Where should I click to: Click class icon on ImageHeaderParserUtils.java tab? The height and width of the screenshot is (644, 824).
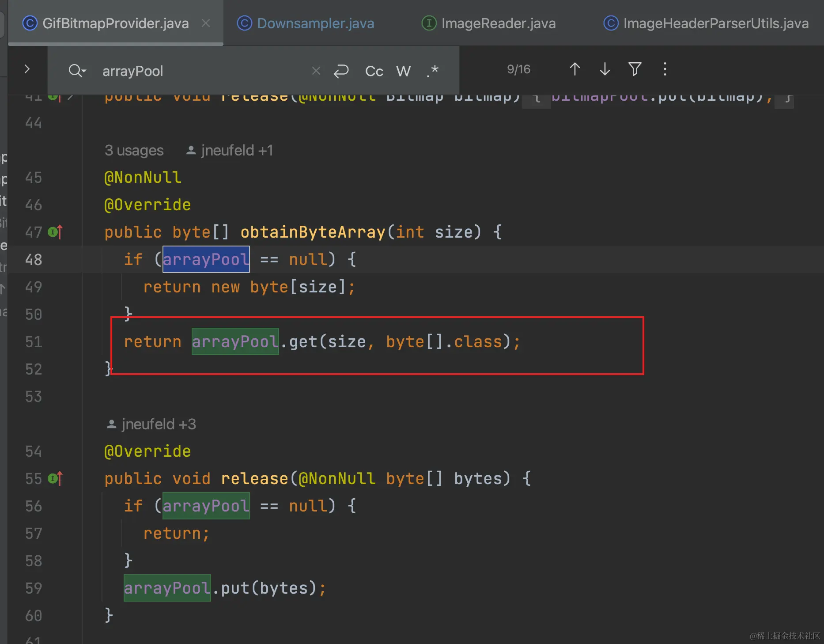coord(611,23)
